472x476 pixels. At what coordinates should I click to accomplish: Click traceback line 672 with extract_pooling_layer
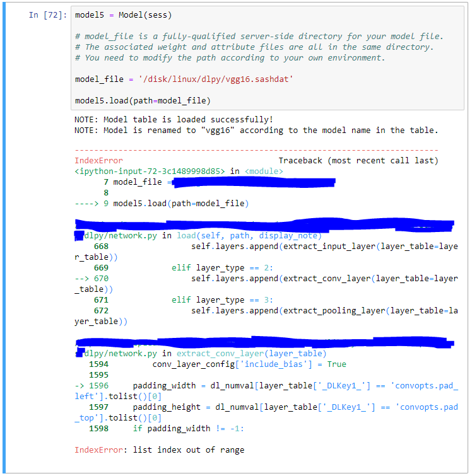266,316
